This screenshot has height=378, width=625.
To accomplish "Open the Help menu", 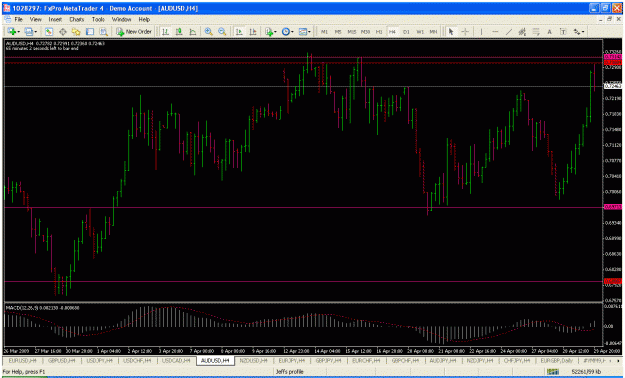I will click(144, 19).
